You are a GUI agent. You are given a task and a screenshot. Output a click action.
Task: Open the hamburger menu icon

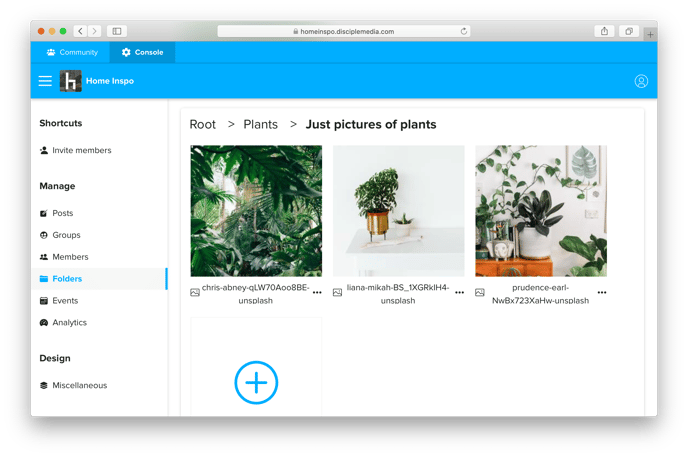(45, 81)
